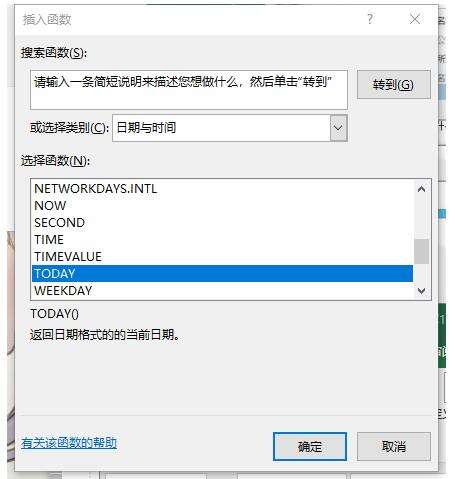
Task: Click the 确定 button
Action: point(310,447)
